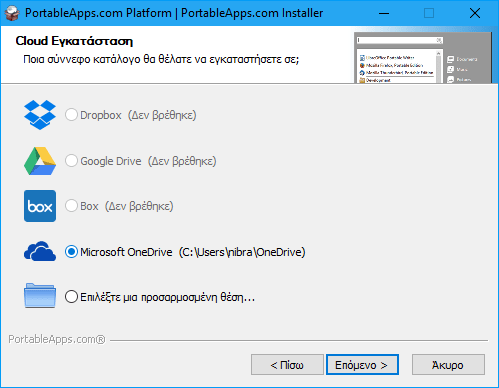Select the Dropbox radio button

(x=71, y=115)
